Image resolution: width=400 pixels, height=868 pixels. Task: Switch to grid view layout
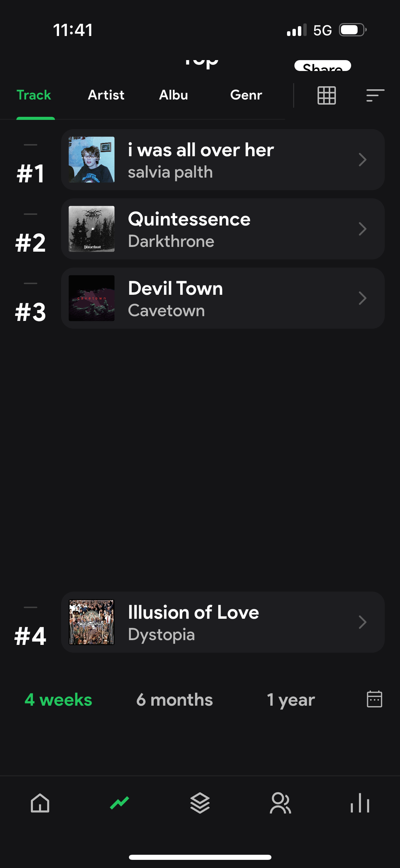326,95
